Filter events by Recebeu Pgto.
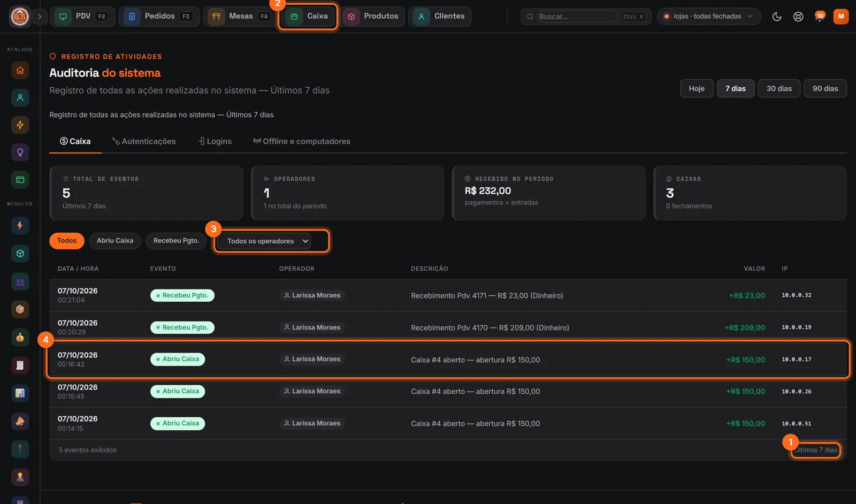Image resolution: width=856 pixels, height=504 pixels. (176, 241)
